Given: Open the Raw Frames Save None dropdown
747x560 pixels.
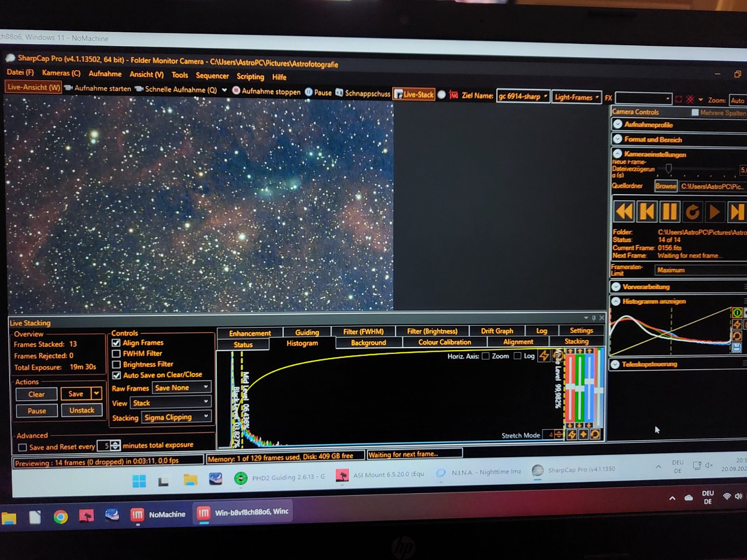Looking at the screenshot, I should [x=182, y=388].
